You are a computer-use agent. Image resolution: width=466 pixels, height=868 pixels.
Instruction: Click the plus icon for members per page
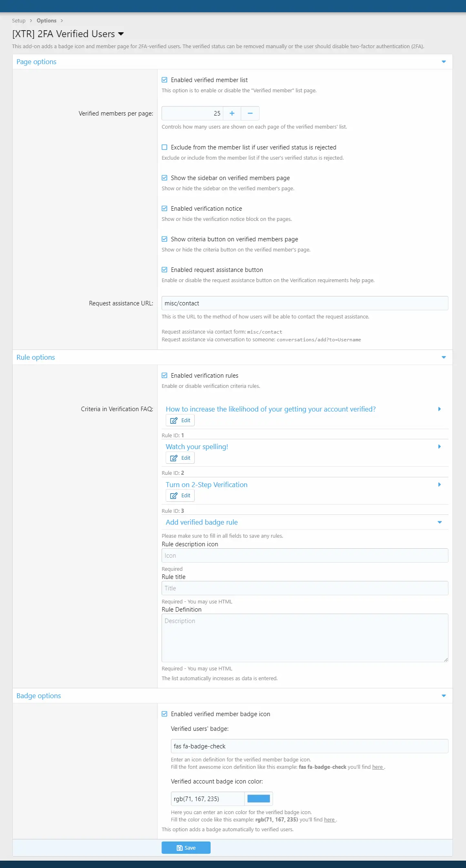tap(232, 114)
